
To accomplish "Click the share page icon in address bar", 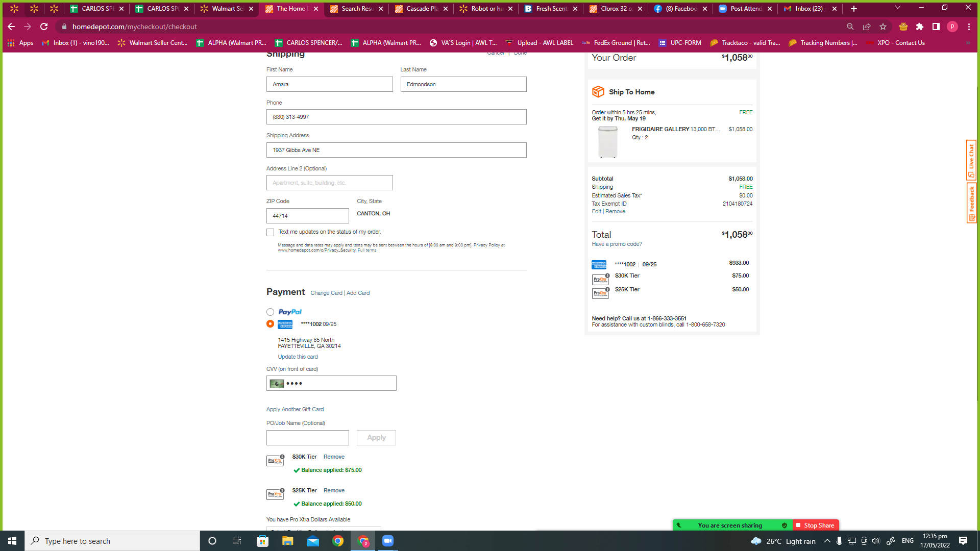I will click(x=867, y=27).
